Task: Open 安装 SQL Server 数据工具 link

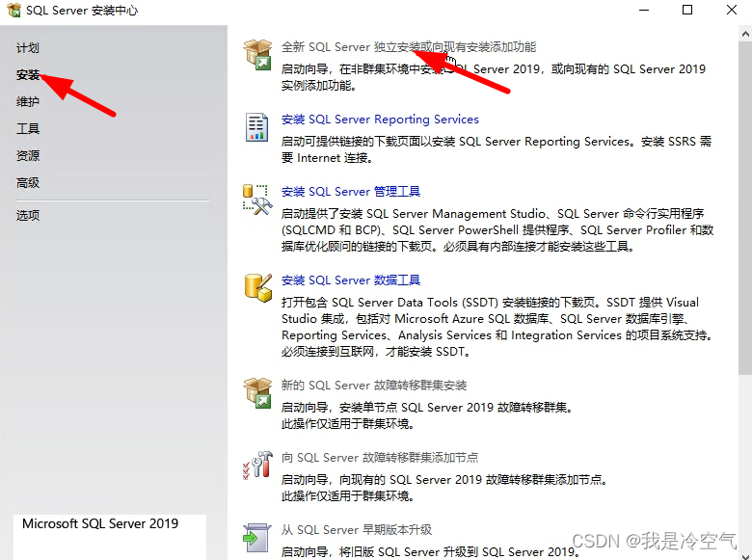Action: (x=351, y=280)
